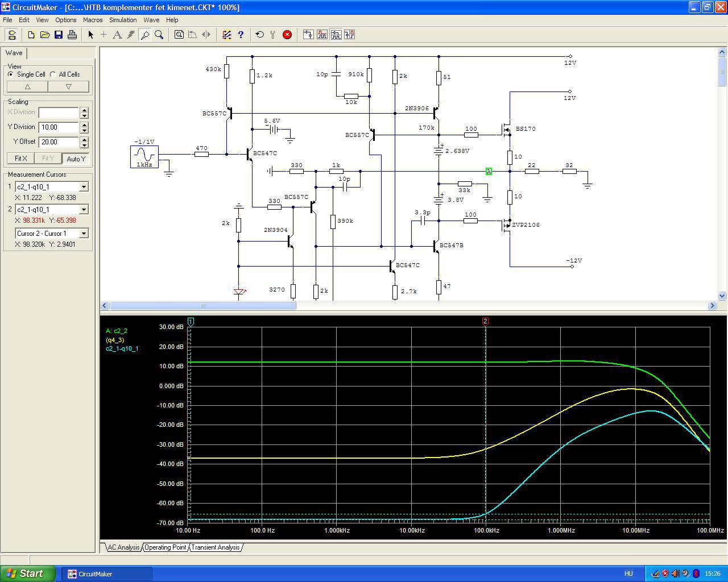The height and width of the screenshot is (582, 728).
Task: Click the Y Division input field
Action: [59, 127]
